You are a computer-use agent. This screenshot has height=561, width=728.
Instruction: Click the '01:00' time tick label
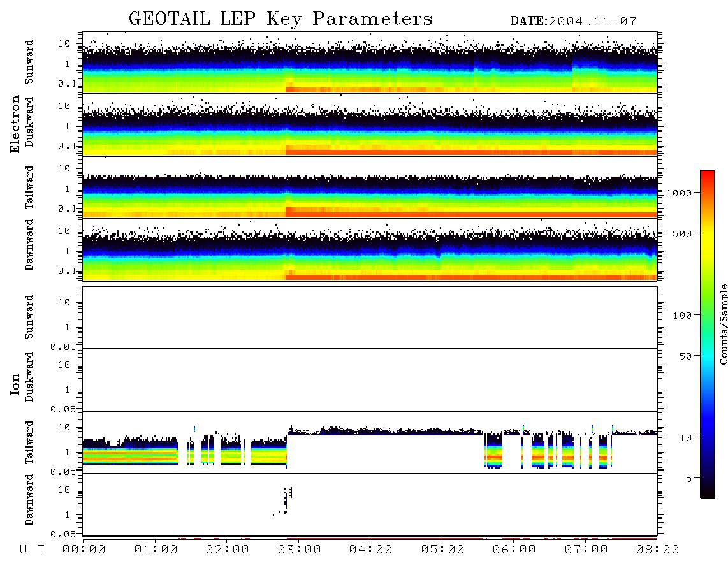[x=156, y=550]
